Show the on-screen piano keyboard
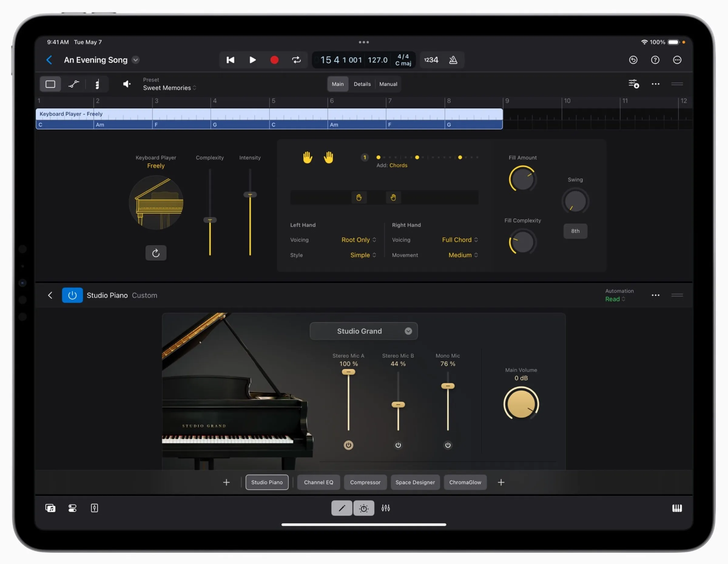The image size is (728, 564). 677,508
